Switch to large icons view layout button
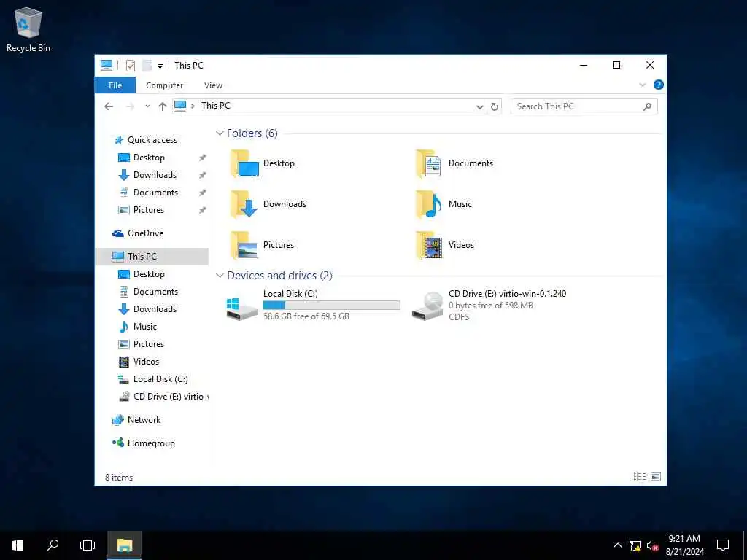This screenshot has width=747, height=560. [x=656, y=477]
